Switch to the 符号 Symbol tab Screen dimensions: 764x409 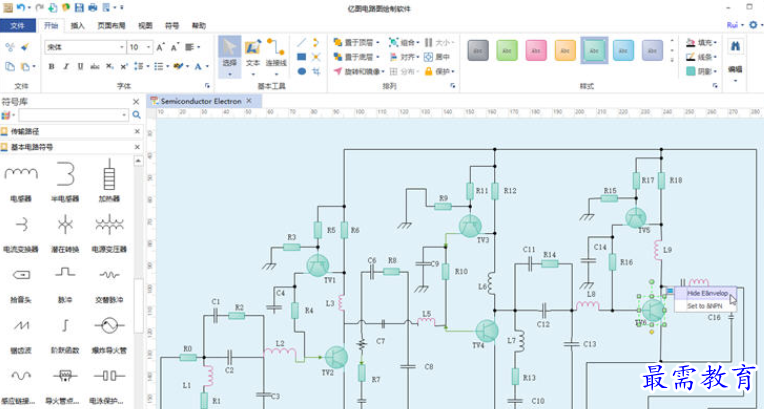click(172, 26)
